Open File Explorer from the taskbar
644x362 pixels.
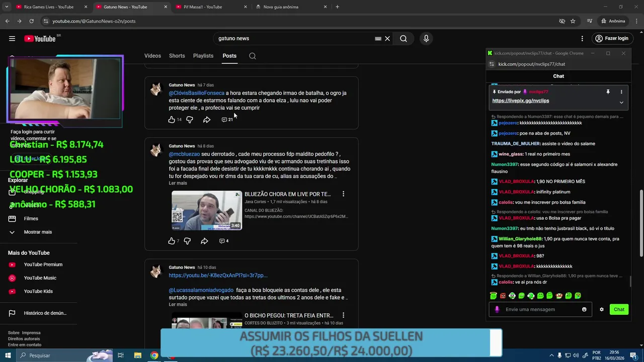(x=137, y=355)
